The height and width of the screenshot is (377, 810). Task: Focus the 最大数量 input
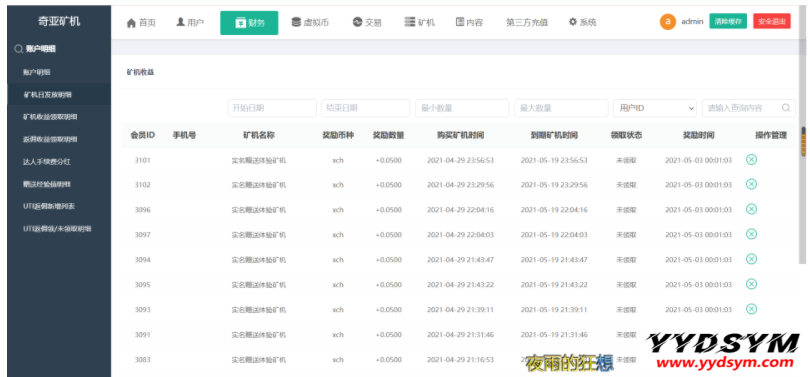click(561, 108)
